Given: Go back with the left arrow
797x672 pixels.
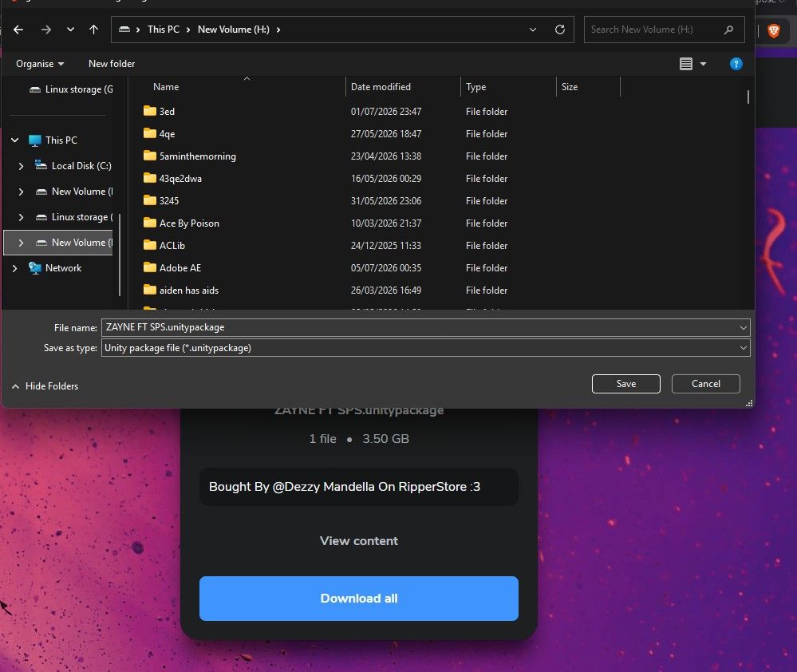Looking at the screenshot, I should pyautogui.click(x=18, y=30).
